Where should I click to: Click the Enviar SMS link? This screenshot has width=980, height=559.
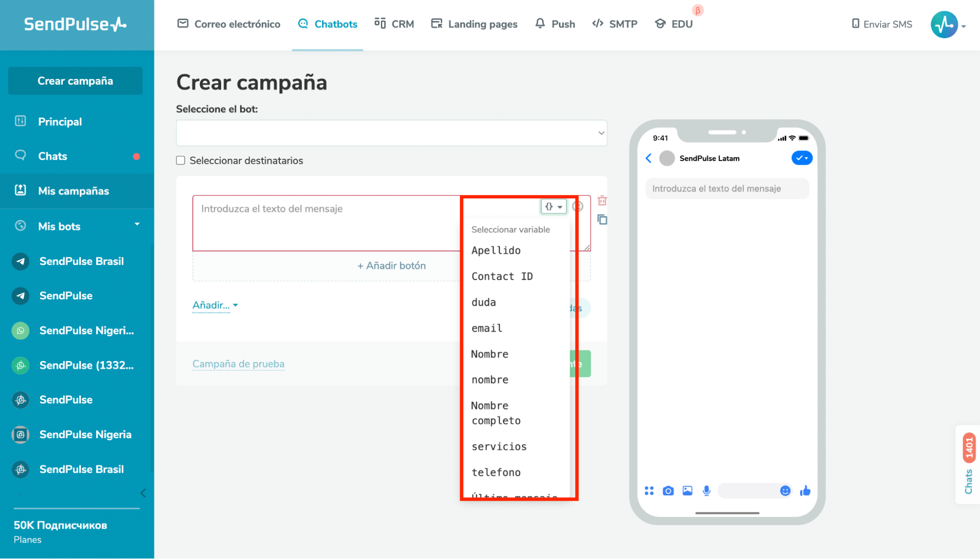[x=882, y=24]
